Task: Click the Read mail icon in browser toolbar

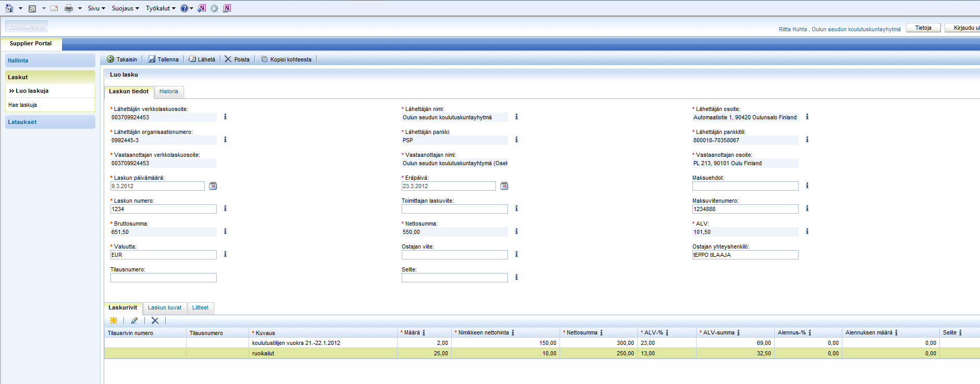Action: coord(54,8)
